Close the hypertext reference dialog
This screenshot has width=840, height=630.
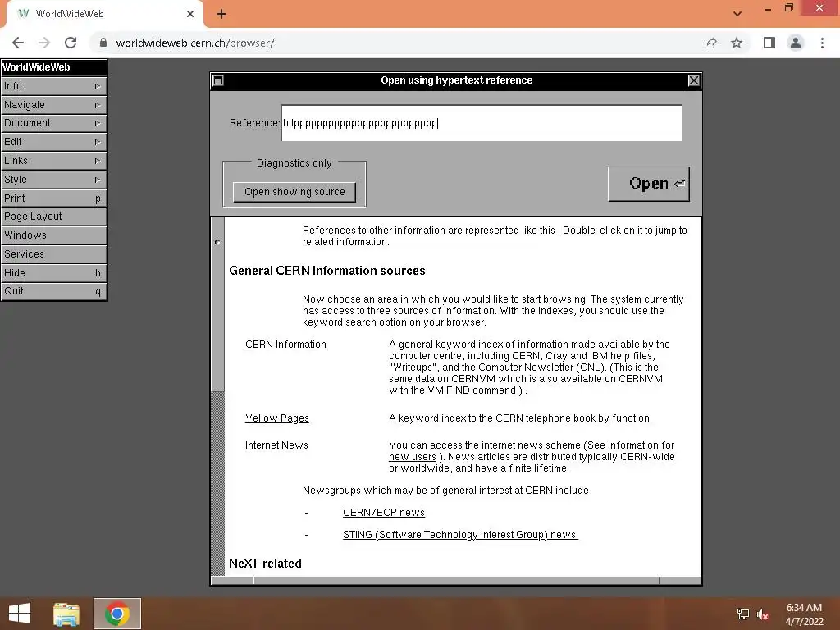pos(694,80)
